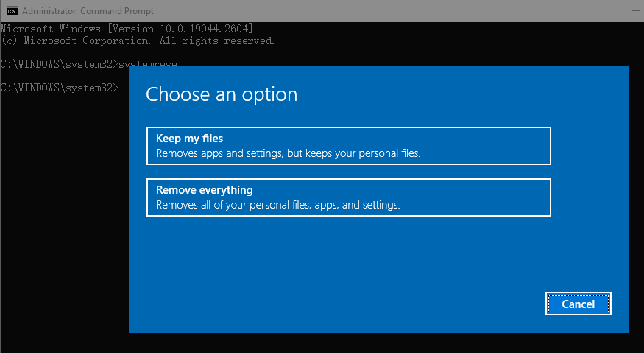Click the Command Prompt title bar icon
The image size is (644, 353).
pyautogui.click(x=12, y=10)
